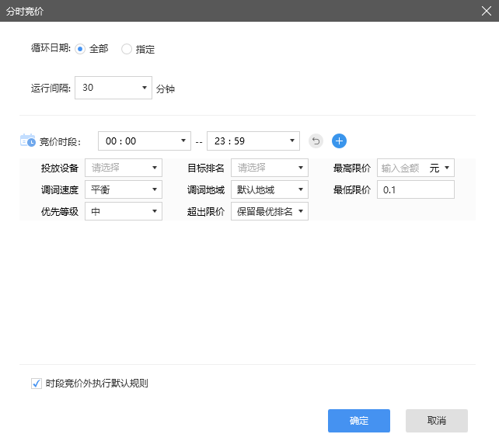Click the 取消 button

point(437,421)
